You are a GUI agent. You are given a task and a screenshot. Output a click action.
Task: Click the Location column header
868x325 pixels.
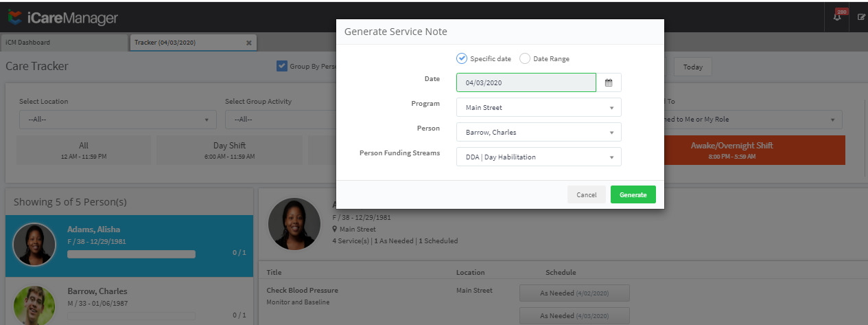(470, 273)
